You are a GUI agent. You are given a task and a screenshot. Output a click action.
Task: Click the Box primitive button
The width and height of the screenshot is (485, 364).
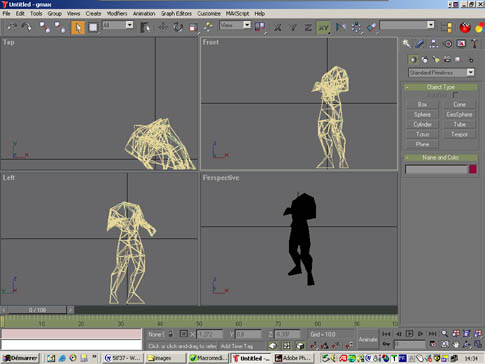[x=423, y=105]
